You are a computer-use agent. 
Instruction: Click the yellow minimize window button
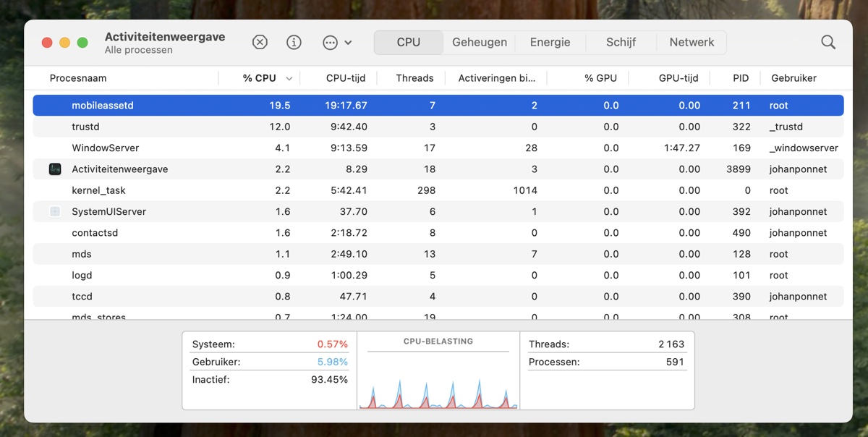click(64, 43)
